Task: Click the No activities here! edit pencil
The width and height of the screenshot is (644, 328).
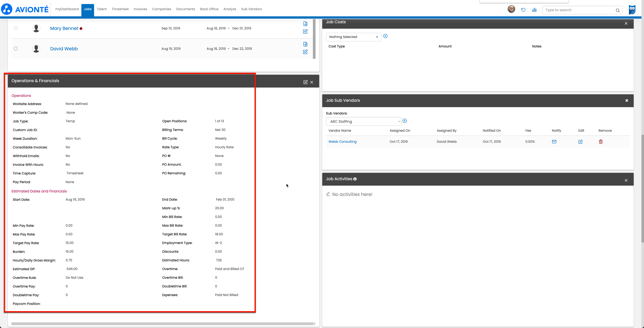Action: [x=328, y=194]
